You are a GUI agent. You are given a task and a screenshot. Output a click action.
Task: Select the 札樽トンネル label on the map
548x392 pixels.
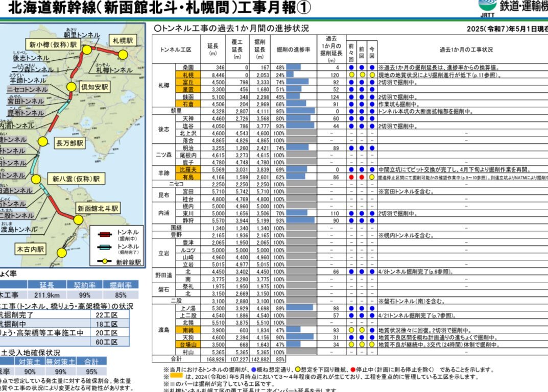114,70
